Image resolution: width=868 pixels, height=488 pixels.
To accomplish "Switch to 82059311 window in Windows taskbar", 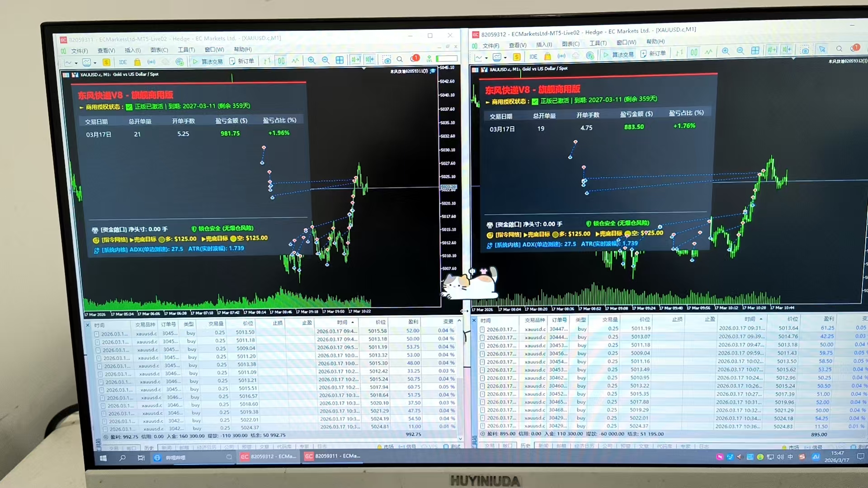I will point(333,456).
